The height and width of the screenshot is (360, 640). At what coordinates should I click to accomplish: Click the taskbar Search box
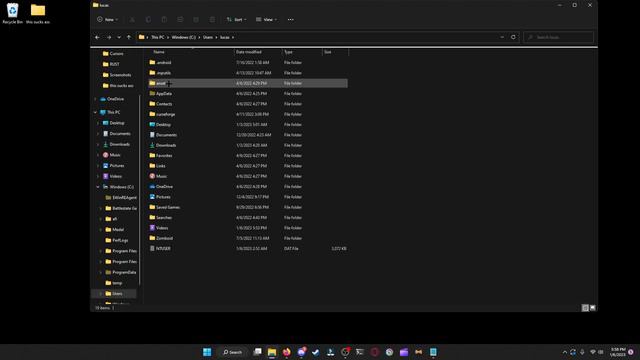pos(232,352)
